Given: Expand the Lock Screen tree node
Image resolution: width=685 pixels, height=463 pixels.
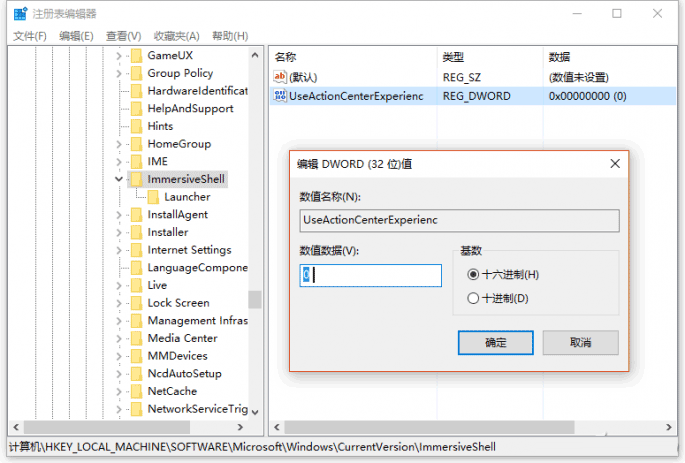Looking at the screenshot, I should pos(119,303).
